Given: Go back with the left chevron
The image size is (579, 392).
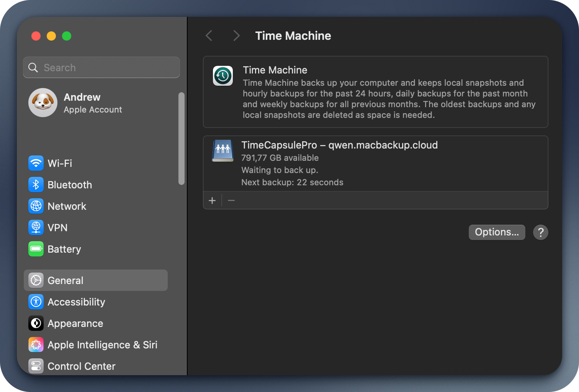Looking at the screenshot, I should point(209,36).
